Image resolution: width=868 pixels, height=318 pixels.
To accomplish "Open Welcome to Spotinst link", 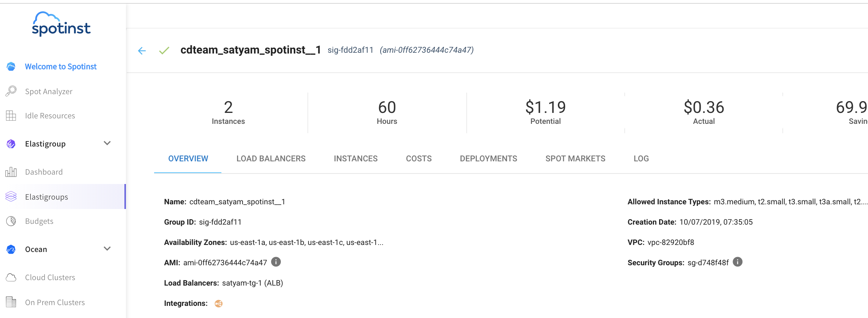I will pos(61,66).
